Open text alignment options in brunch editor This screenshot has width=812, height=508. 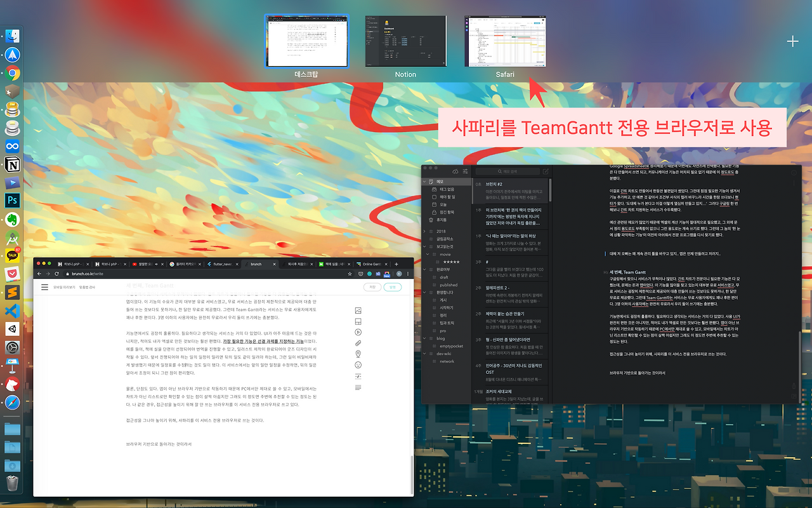(358, 387)
